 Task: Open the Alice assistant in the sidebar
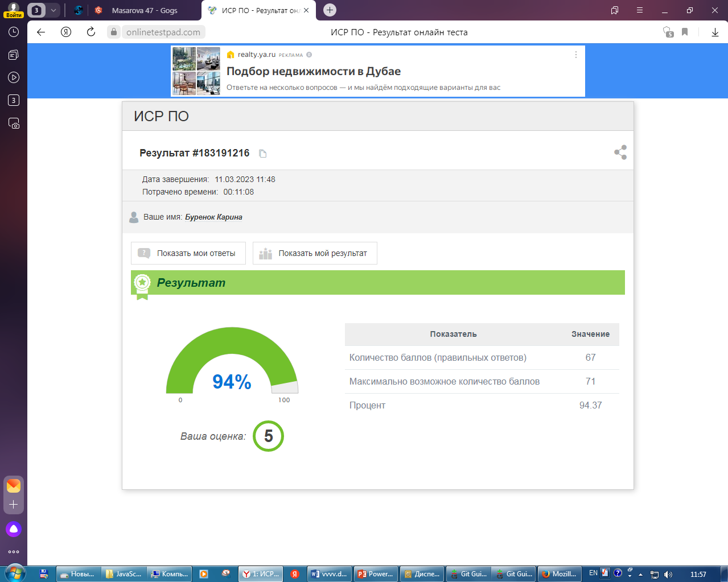click(14, 529)
